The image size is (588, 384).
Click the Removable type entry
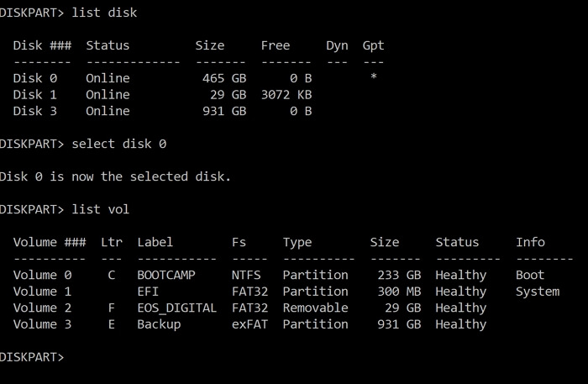[x=315, y=308]
